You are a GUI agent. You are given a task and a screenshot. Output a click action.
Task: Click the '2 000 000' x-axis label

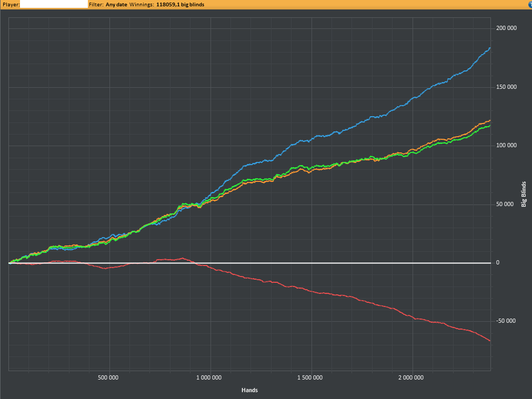pos(411,377)
